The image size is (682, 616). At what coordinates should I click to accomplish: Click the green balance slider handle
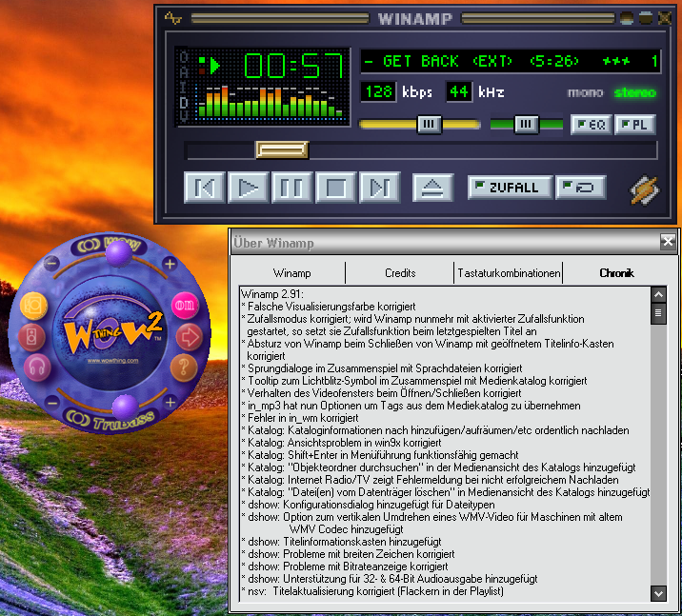tap(527, 125)
